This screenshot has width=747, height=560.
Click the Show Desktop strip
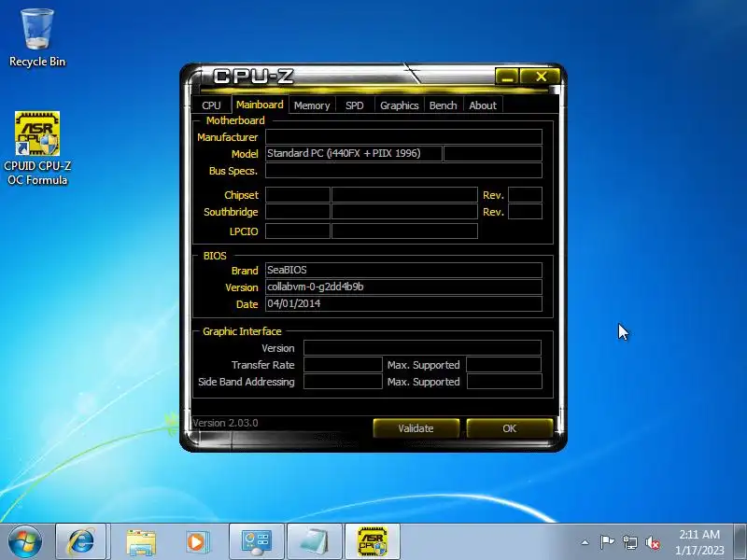tap(740, 542)
